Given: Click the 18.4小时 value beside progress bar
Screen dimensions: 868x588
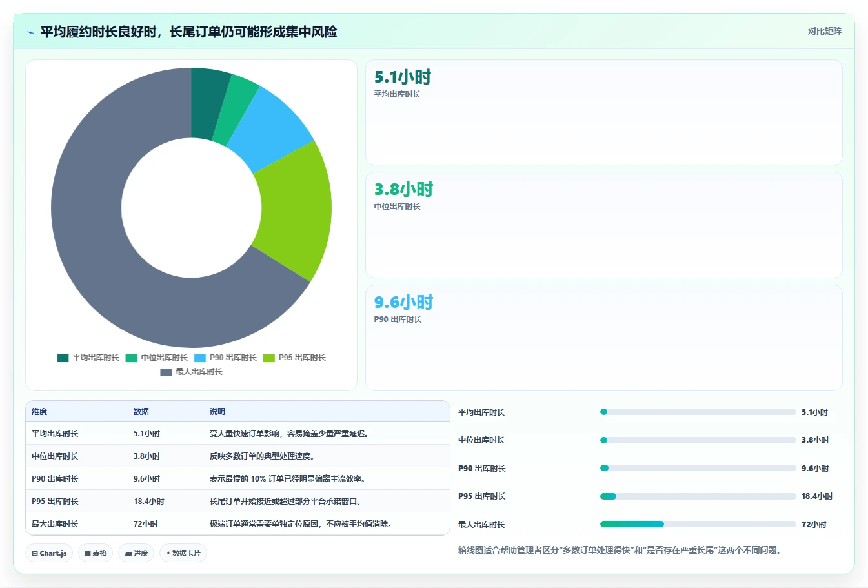Looking at the screenshot, I should pos(817,496).
